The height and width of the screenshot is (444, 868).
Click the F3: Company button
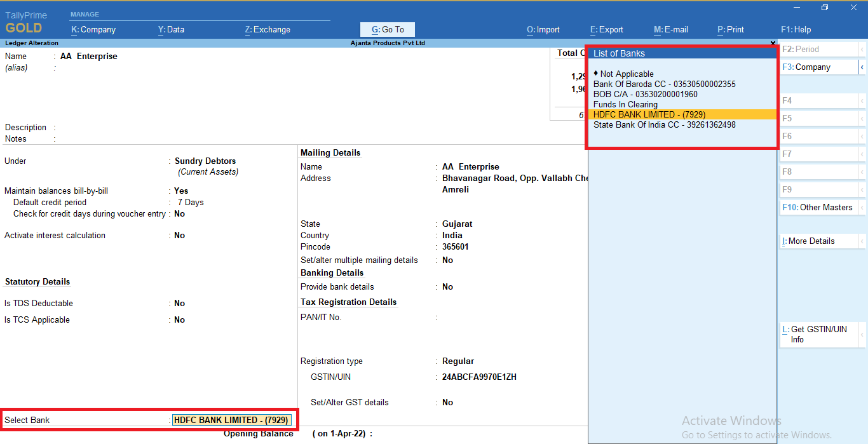coord(815,67)
